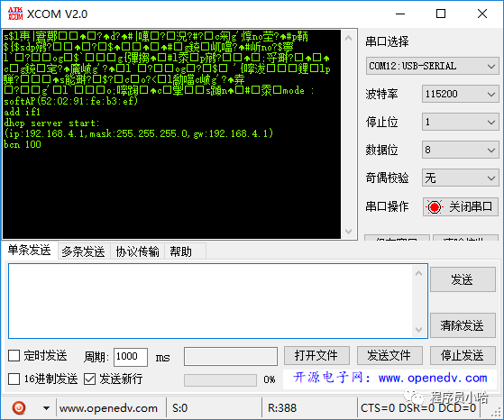
Task: Click receive window scroll-down arrow
Action: click(348, 231)
